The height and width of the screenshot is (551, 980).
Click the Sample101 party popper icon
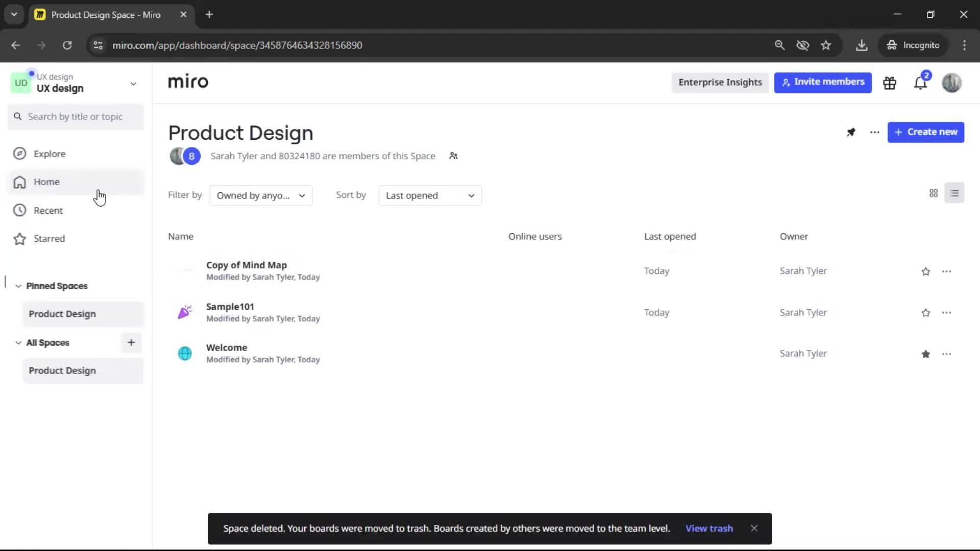click(x=185, y=312)
